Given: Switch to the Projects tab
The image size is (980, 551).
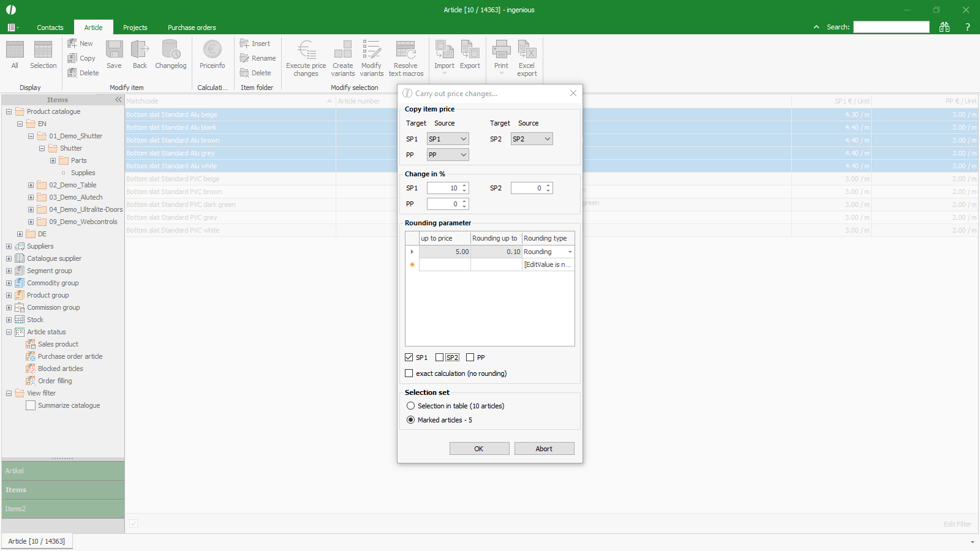Looking at the screenshot, I should tap(135, 28).
